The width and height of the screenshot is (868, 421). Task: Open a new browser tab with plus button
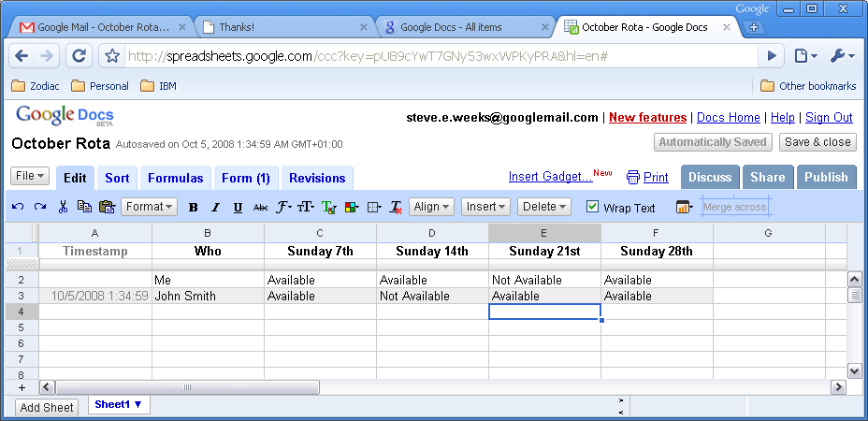tap(753, 27)
